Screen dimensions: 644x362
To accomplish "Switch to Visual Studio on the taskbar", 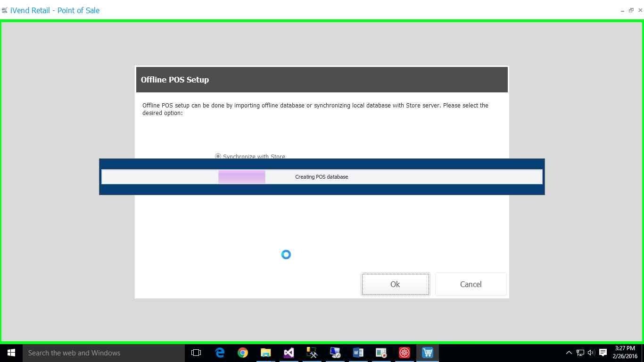I will pyautogui.click(x=289, y=353).
